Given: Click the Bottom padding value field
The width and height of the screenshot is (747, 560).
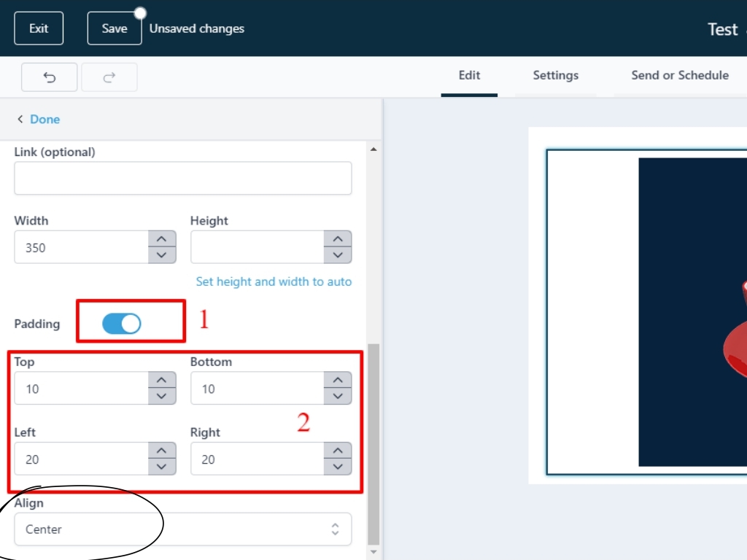Looking at the screenshot, I should click(258, 388).
